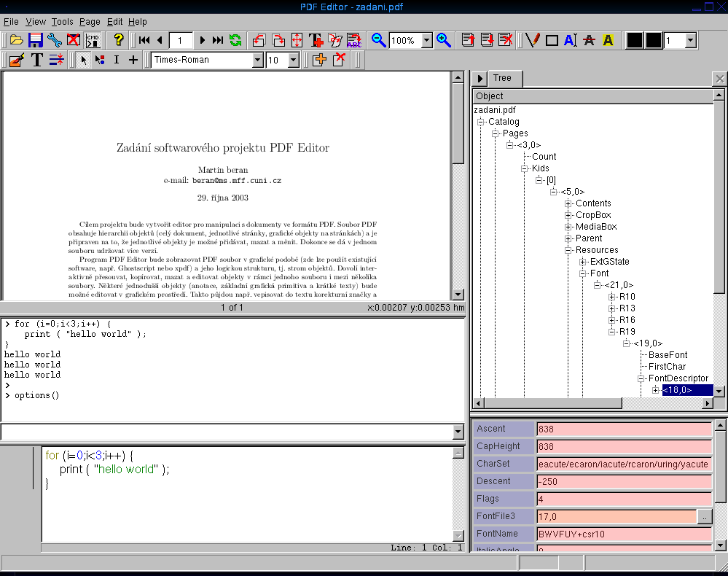
Task: Click the red crossed-arrows move icon
Action: (x=297, y=40)
